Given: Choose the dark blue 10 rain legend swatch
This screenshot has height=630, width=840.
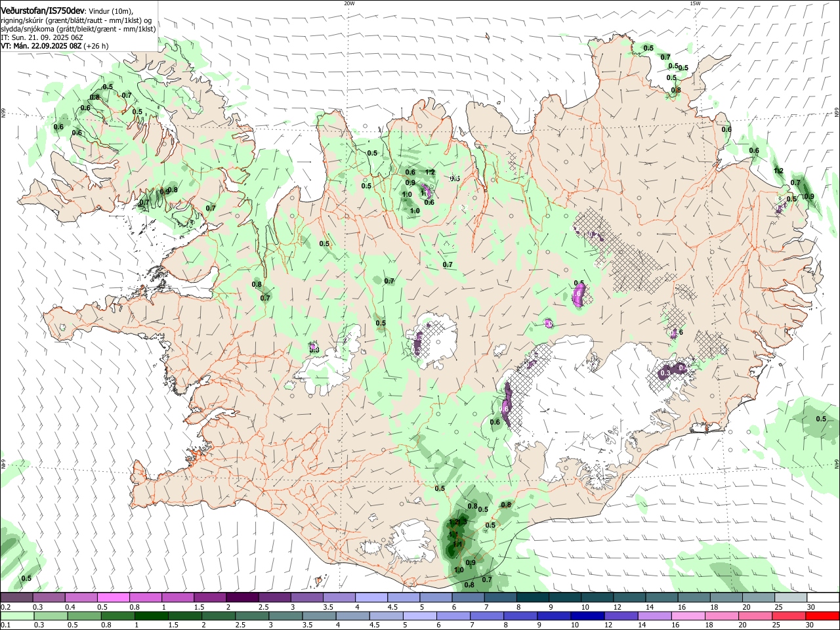Looking at the screenshot, I should (x=587, y=616).
